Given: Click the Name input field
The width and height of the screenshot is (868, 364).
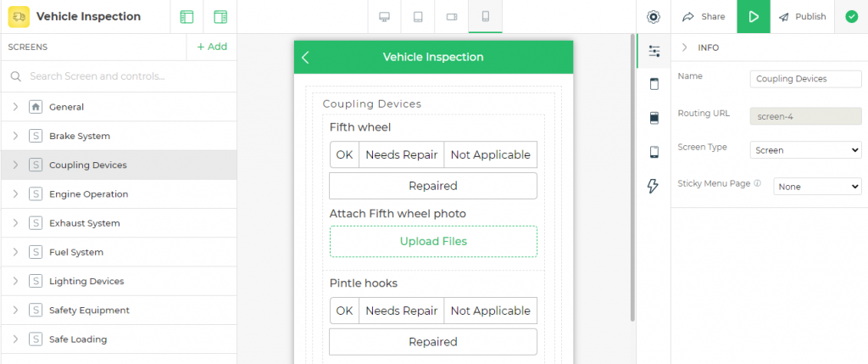Looking at the screenshot, I should coord(805,79).
